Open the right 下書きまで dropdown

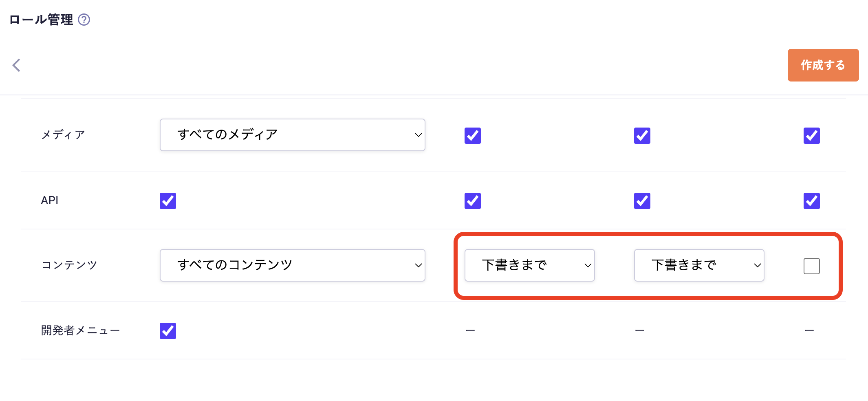[x=699, y=265]
